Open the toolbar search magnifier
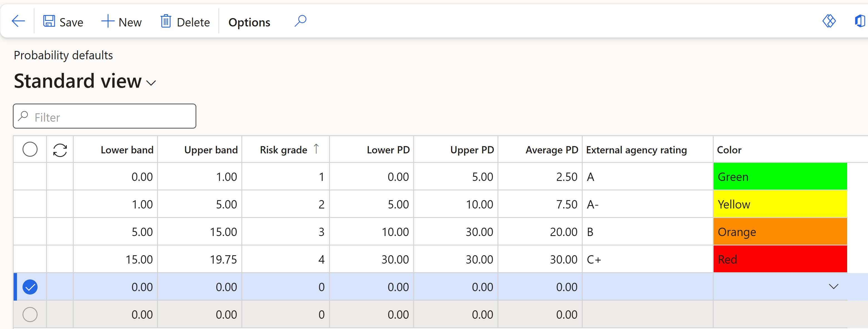 (x=300, y=21)
